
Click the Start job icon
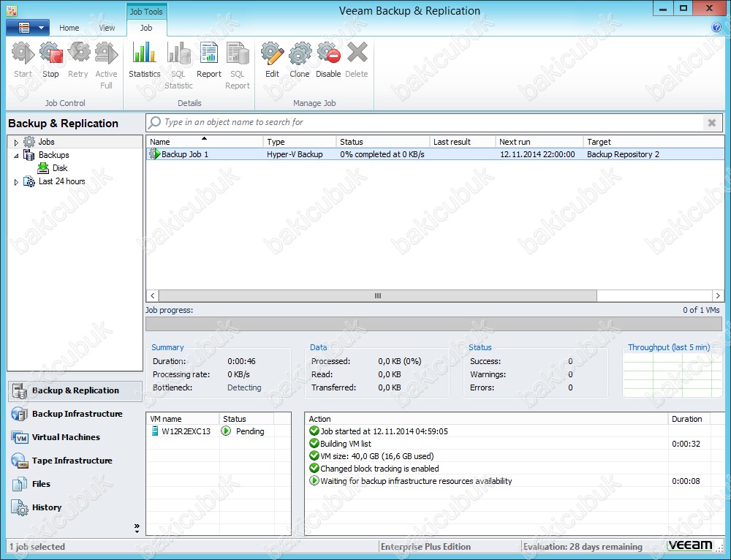(x=23, y=60)
